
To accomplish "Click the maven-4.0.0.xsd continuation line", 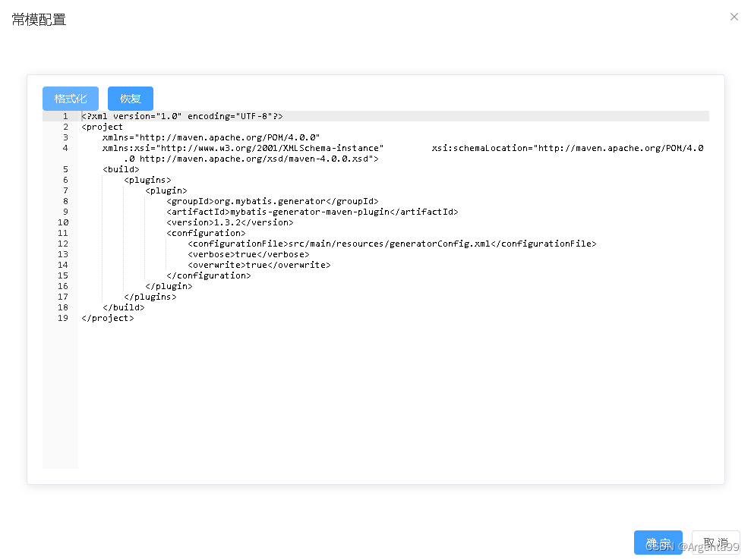I will click(x=251, y=159).
